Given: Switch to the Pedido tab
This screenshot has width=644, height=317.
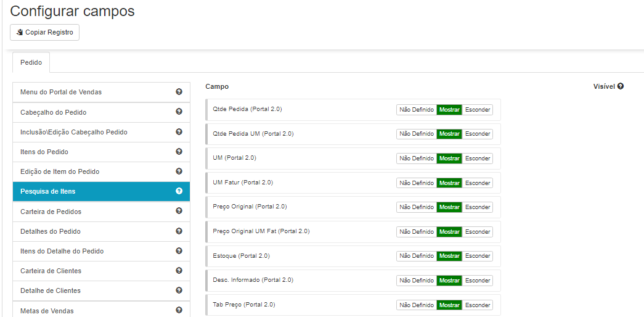Looking at the screenshot, I should click(31, 63).
